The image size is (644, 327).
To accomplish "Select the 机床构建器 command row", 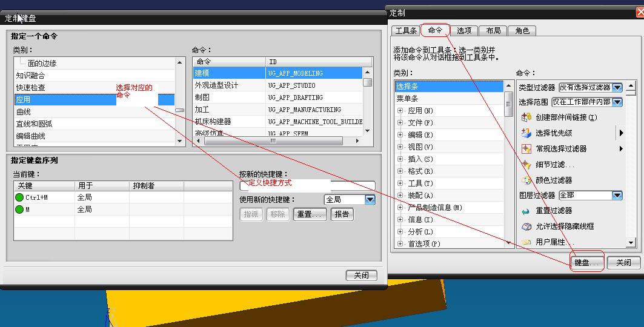I will (x=278, y=122).
